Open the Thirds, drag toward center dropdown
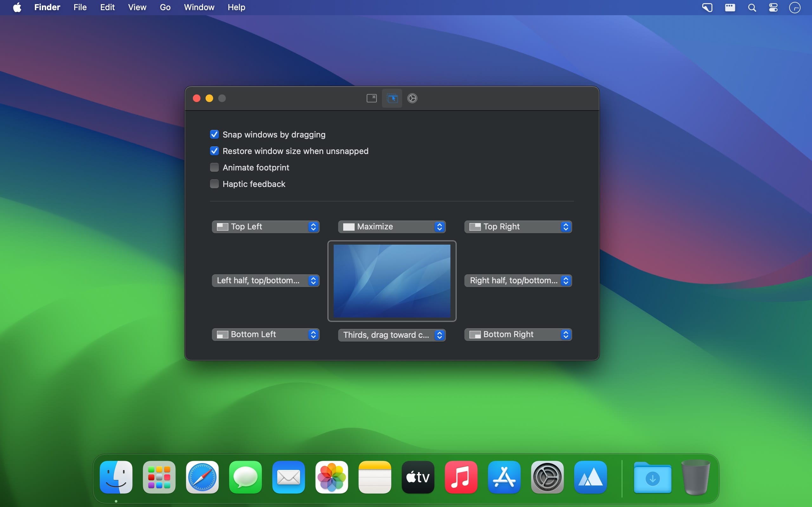 click(392, 335)
